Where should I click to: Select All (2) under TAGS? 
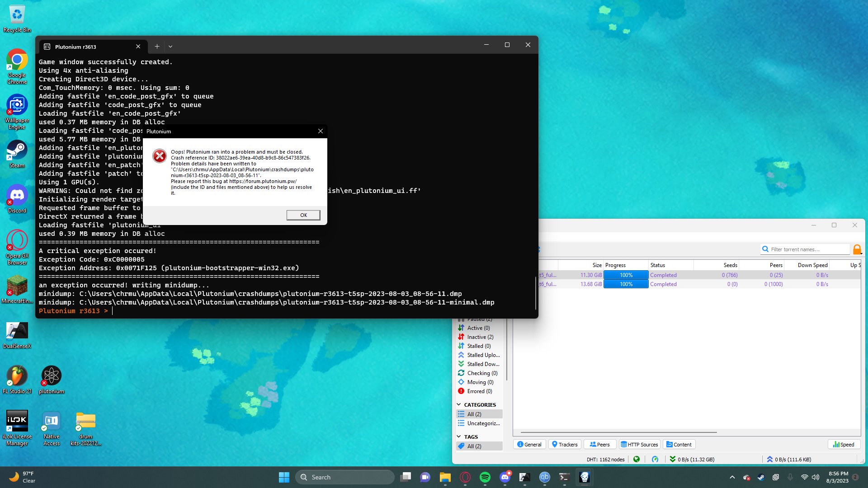coord(479,446)
